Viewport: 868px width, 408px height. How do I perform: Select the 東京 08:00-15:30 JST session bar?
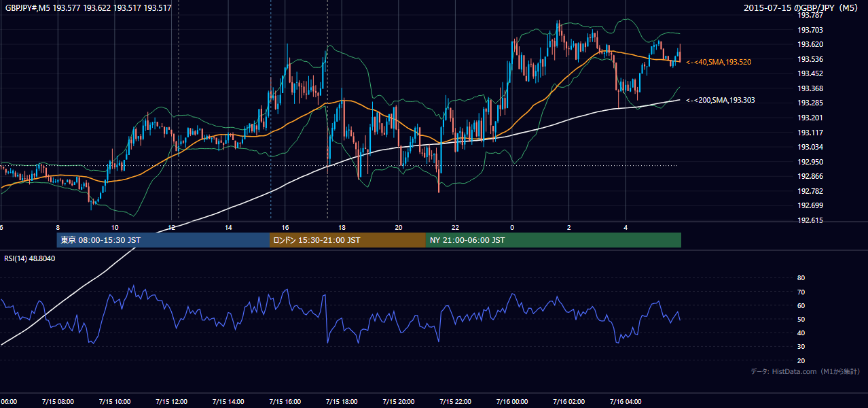(x=163, y=240)
